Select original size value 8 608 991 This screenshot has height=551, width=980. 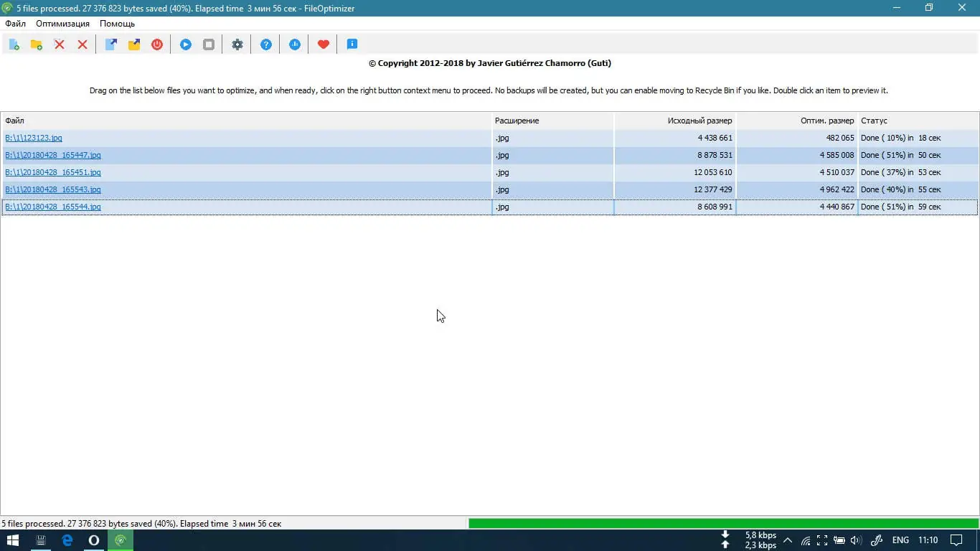(x=715, y=207)
